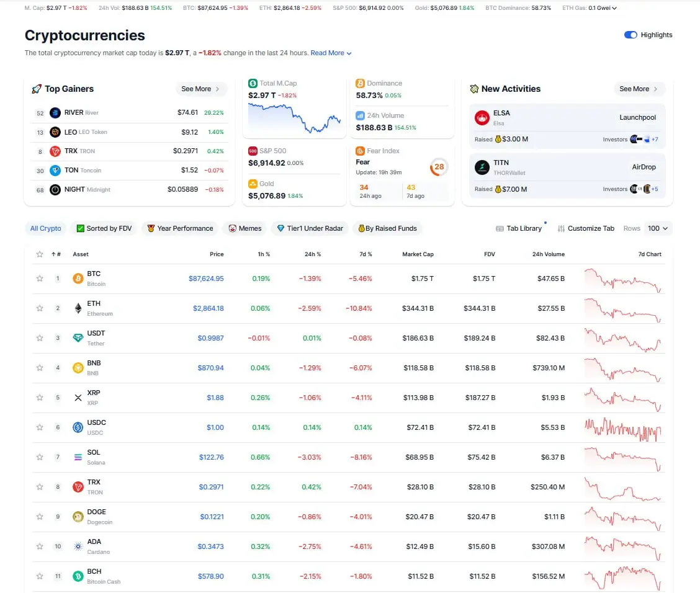
Task: Click the Bitcoin Cash icon in BCH row
Action: coord(78,576)
